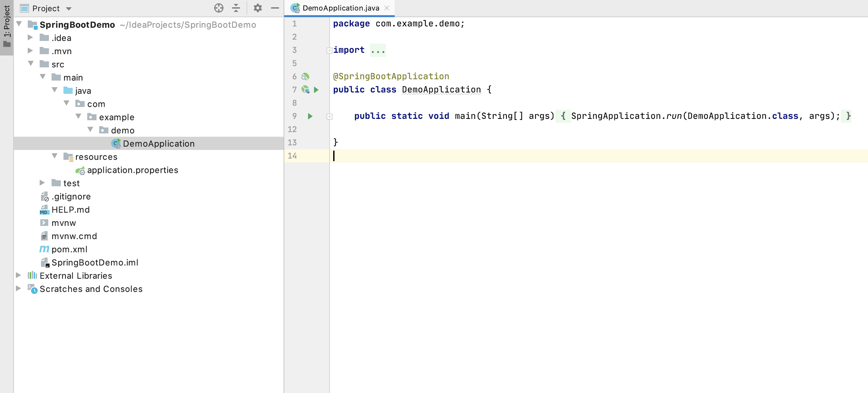
Task: Click the locate/select opened file crosshair icon
Action: (x=219, y=8)
